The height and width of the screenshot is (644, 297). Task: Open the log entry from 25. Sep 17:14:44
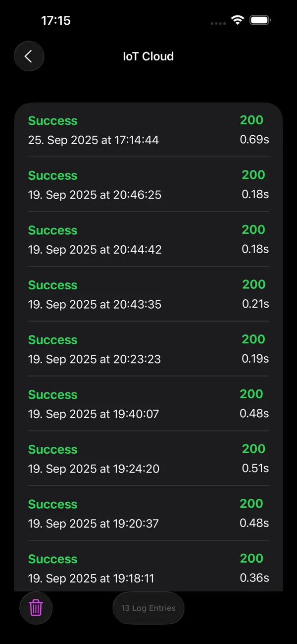click(x=148, y=130)
